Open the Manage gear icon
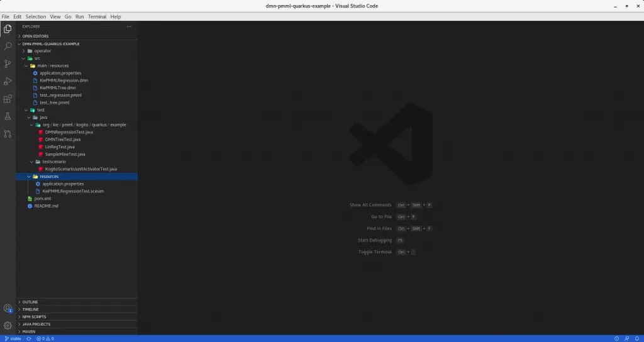 pos(8,326)
